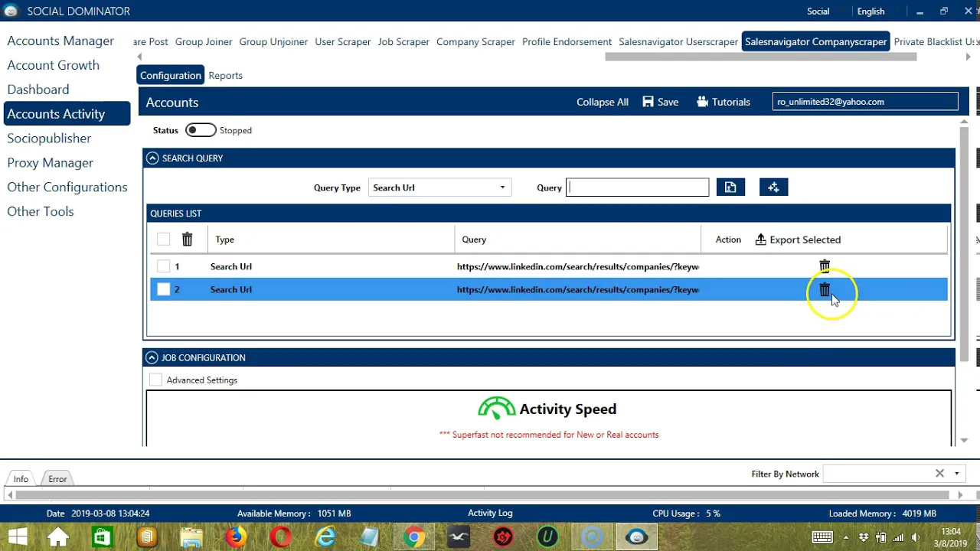
Task: Open Other Tools in the sidebar
Action: click(x=41, y=212)
